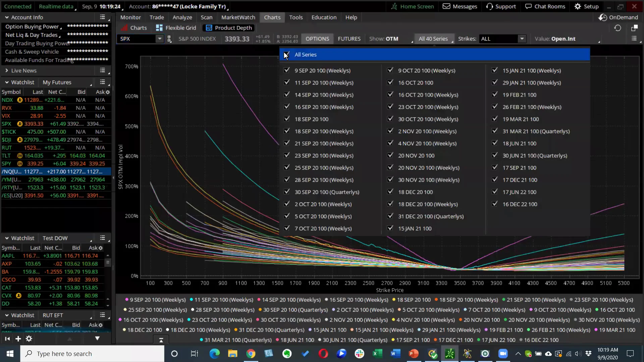The height and width of the screenshot is (362, 644).
Task: Uncheck the 18 SEP 20 100 series
Action: click(286, 119)
